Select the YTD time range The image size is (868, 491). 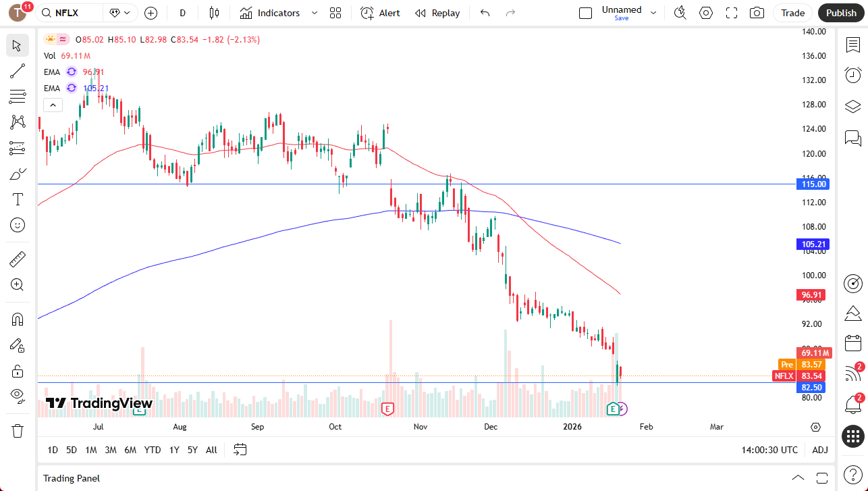click(153, 450)
